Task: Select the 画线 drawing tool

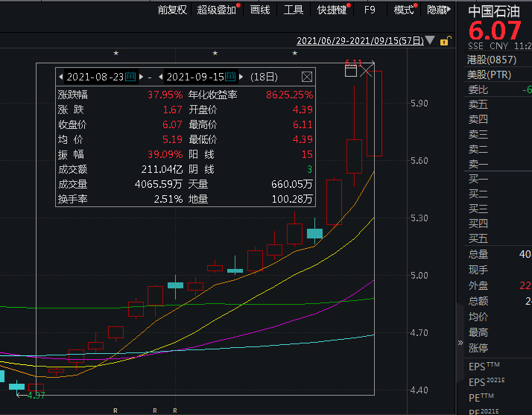Action: (x=260, y=10)
